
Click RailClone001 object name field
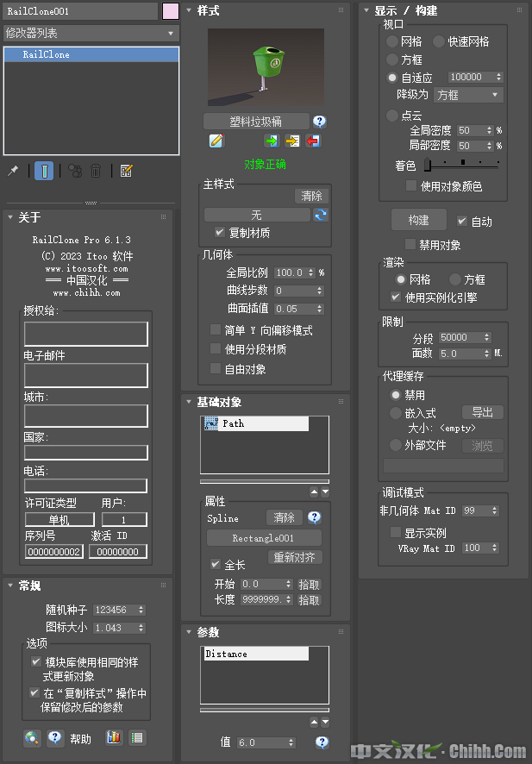click(x=80, y=11)
